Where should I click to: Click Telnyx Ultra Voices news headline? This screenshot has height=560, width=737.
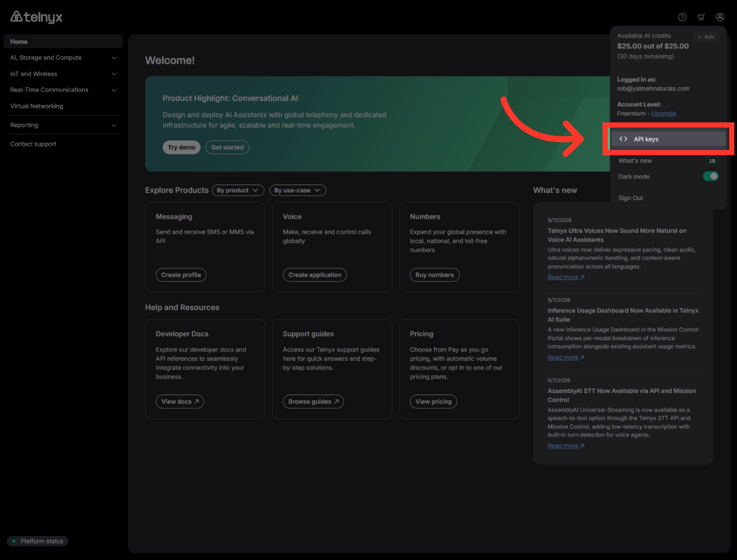(x=617, y=235)
